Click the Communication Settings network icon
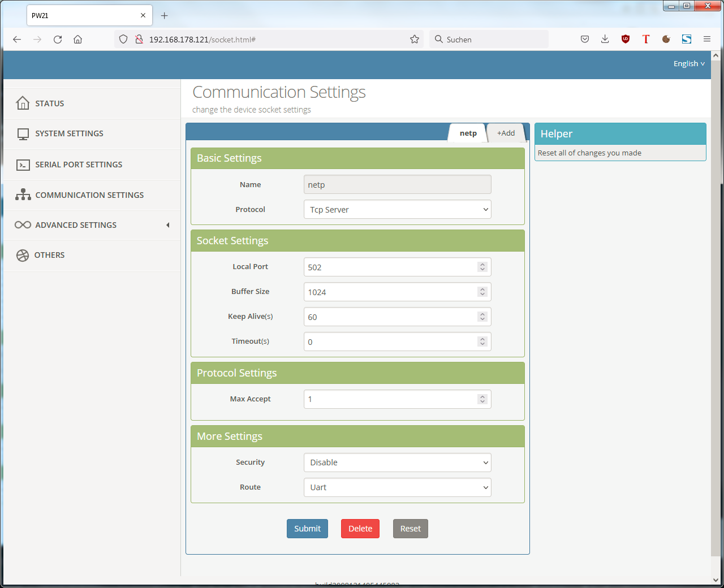 [x=23, y=195]
